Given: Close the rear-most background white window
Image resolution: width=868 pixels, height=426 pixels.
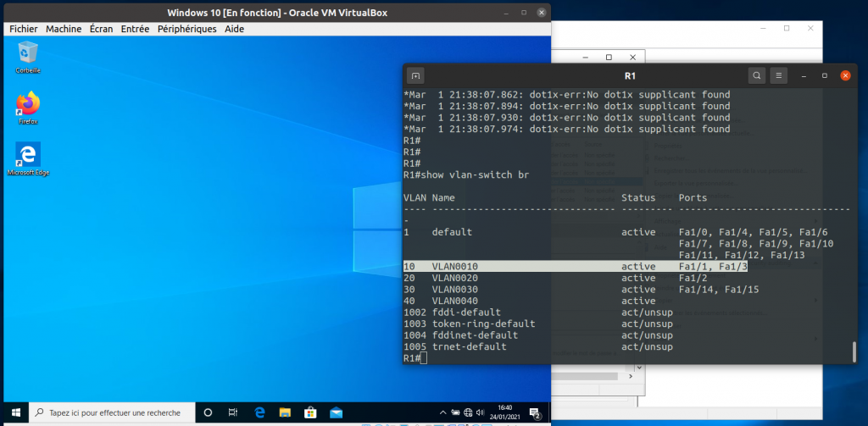Looking at the screenshot, I should point(810,28).
